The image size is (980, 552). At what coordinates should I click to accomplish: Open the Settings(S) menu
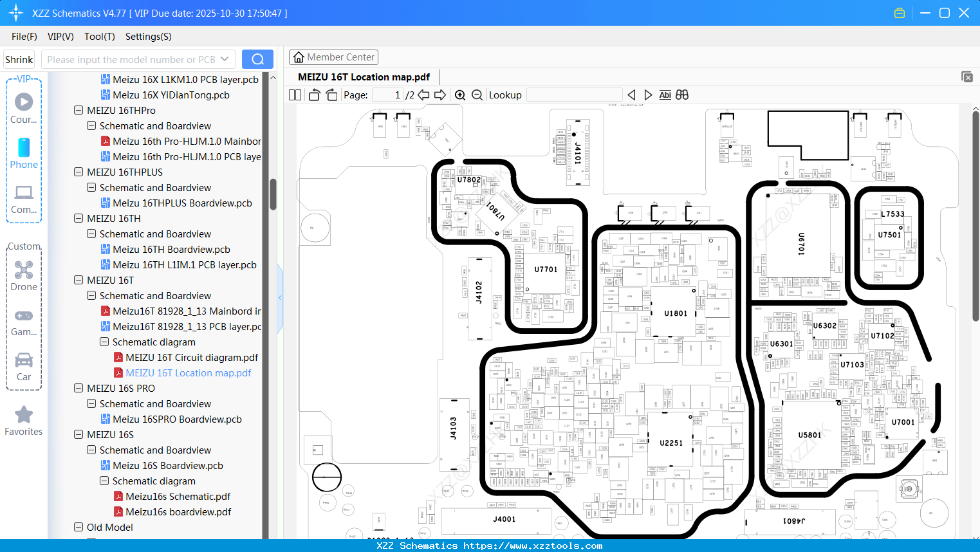148,37
